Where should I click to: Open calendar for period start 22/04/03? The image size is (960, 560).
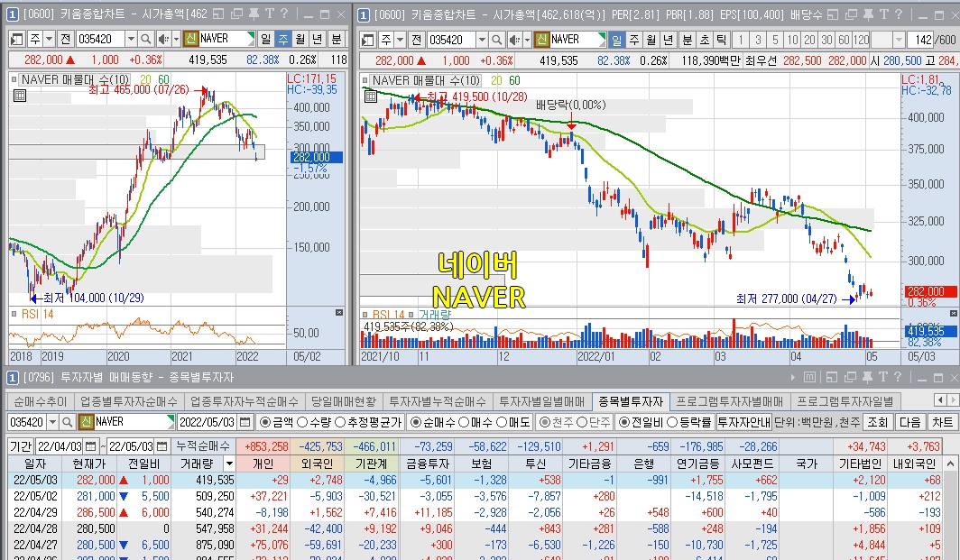click(x=90, y=446)
